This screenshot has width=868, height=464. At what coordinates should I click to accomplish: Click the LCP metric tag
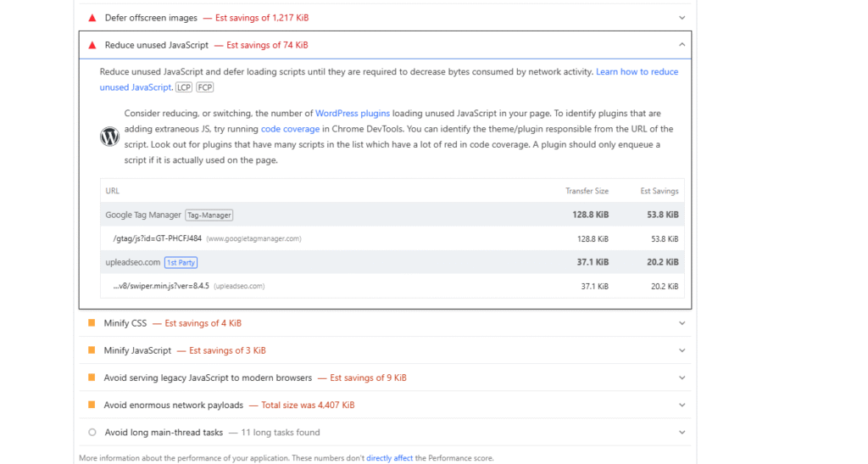(184, 87)
